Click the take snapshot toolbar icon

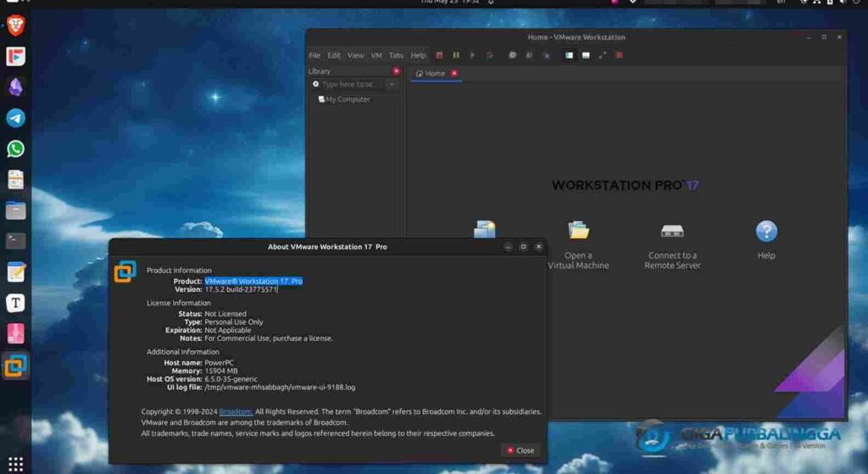513,55
